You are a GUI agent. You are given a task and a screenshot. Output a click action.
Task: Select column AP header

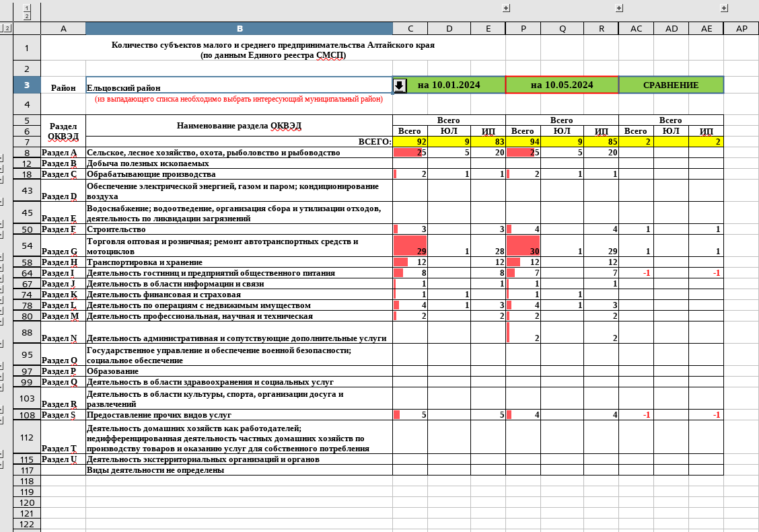click(742, 28)
